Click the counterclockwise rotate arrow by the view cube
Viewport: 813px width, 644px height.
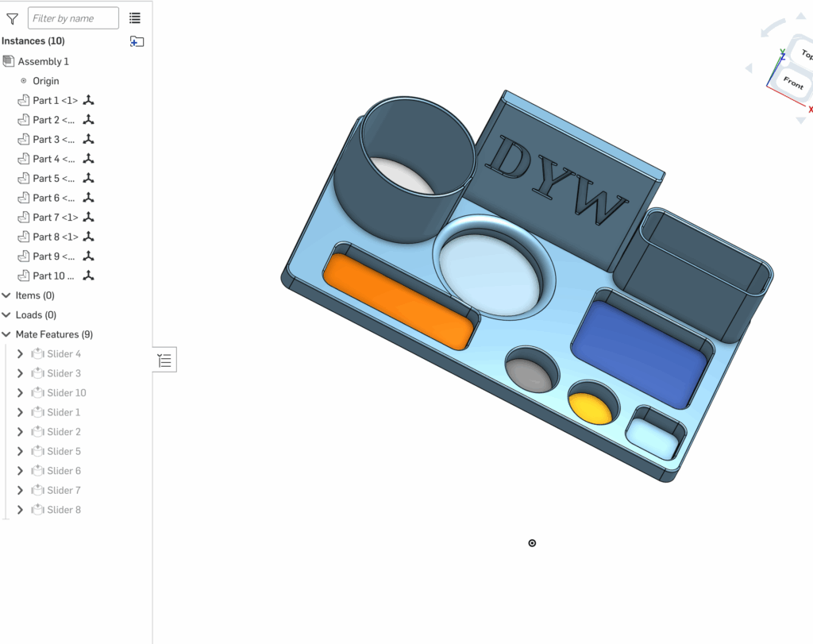click(767, 30)
